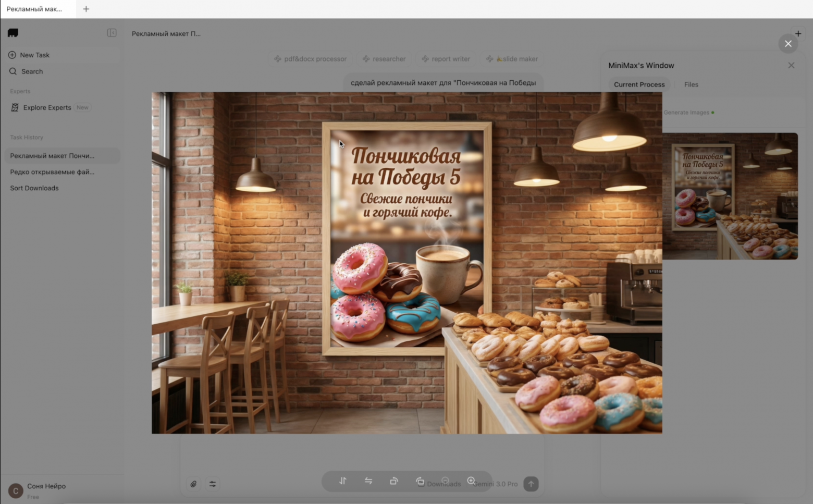Click the rotate image icon on viewer toolbar
The height and width of the screenshot is (504, 813).
394,481
